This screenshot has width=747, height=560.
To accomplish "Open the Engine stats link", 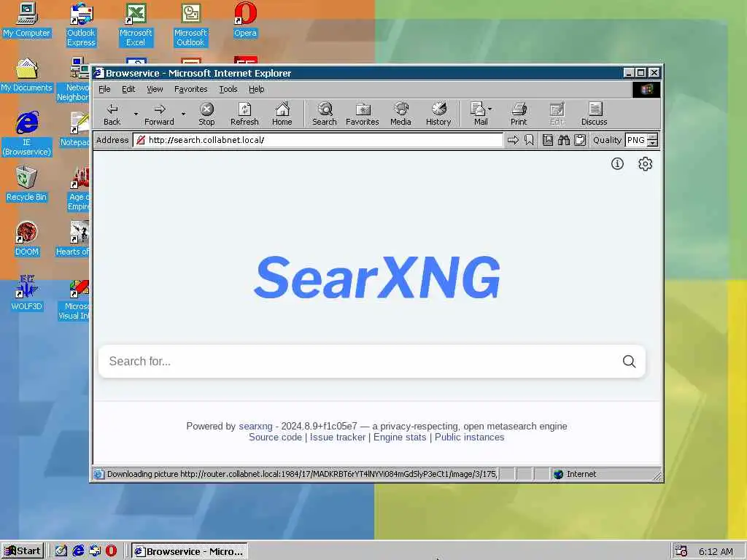I will click(400, 437).
